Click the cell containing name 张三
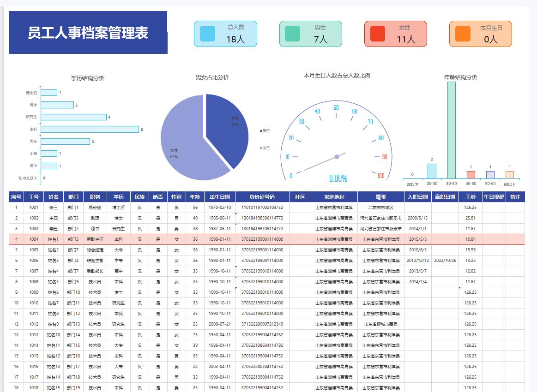 point(54,208)
